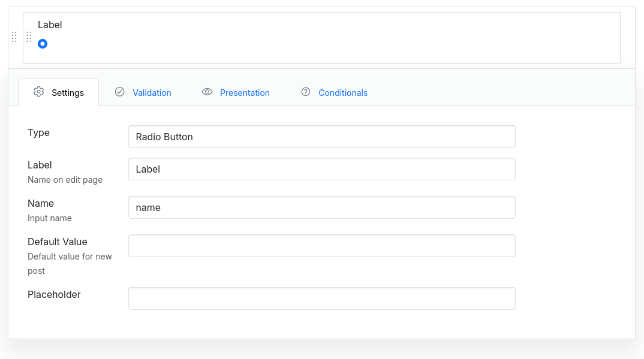Click the eye icon beside Presentation
This screenshot has height=359, width=644.
tap(207, 92)
